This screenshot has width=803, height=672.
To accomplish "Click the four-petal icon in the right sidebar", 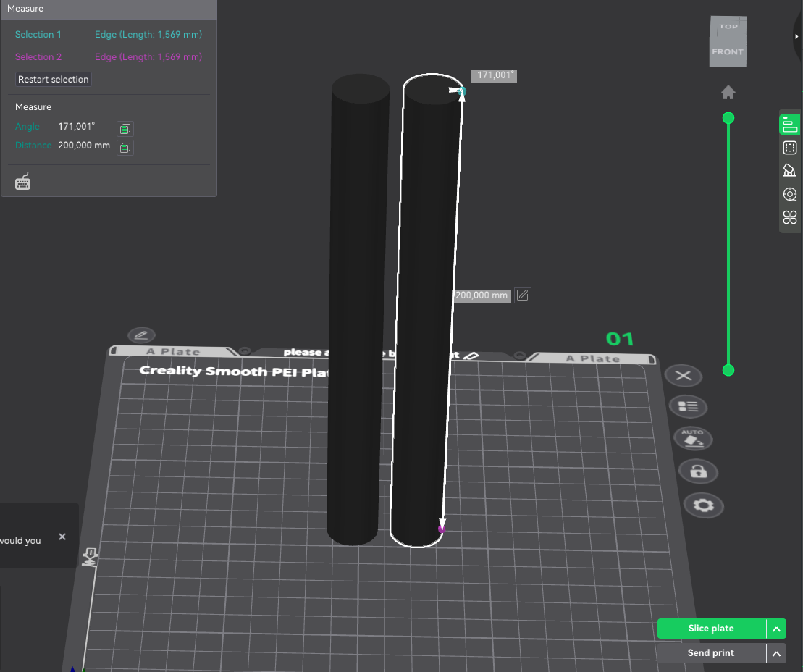I will (x=790, y=218).
